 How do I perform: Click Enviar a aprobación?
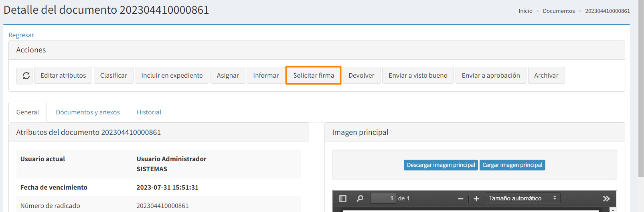coord(491,75)
